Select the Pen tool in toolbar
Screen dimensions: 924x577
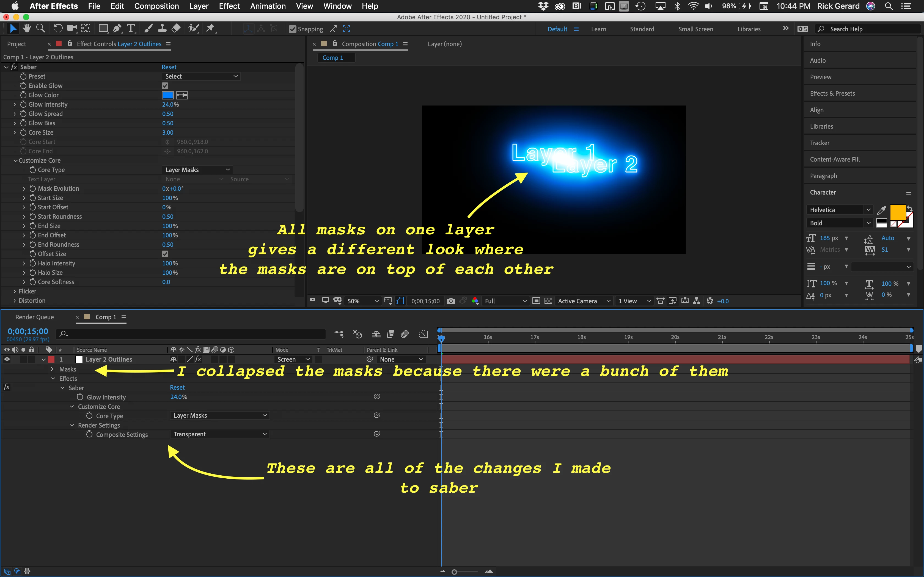[x=117, y=28]
